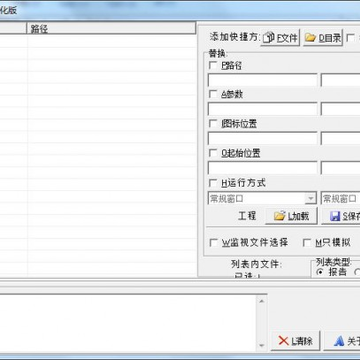Click the S保存 save project button
Image resolution: width=360 pixels, height=360 pixels.
click(x=341, y=216)
